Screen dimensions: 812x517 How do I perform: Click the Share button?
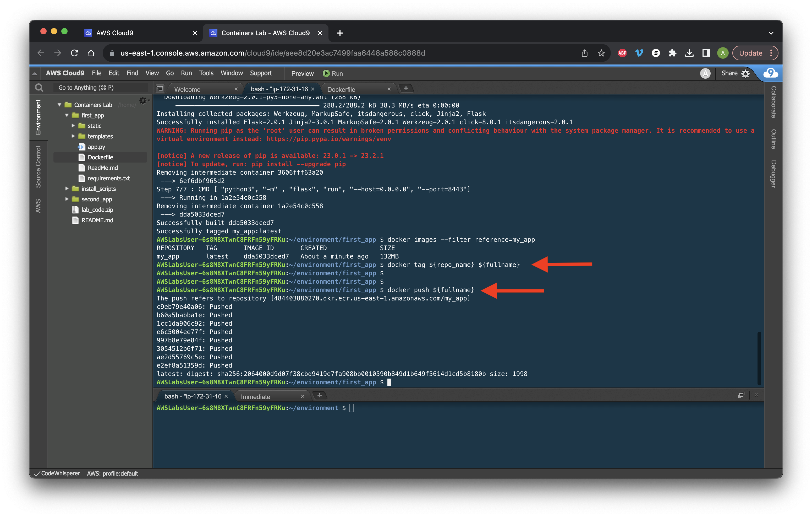(x=729, y=73)
